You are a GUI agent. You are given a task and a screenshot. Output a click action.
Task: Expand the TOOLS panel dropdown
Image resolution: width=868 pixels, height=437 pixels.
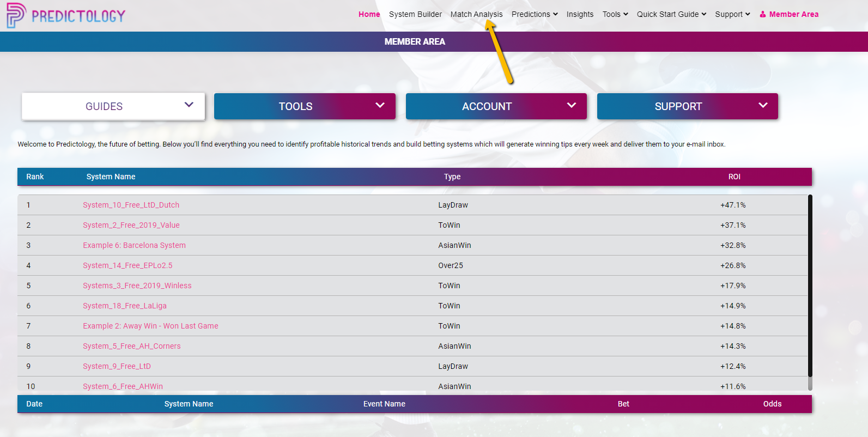coord(305,106)
